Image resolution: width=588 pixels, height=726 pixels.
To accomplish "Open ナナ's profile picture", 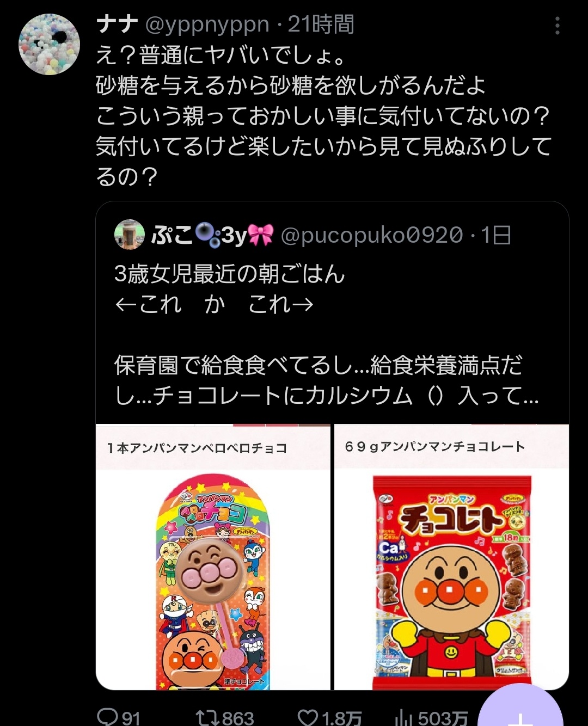I will [x=50, y=44].
